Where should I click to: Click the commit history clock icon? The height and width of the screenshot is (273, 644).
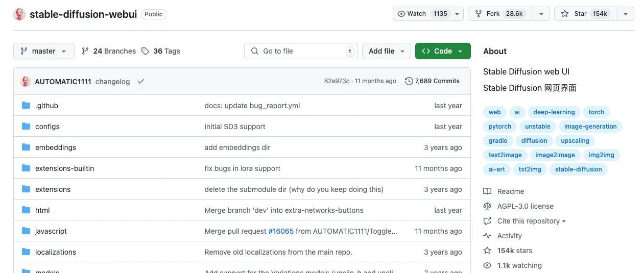pyautogui.click(x=409, y=81)
